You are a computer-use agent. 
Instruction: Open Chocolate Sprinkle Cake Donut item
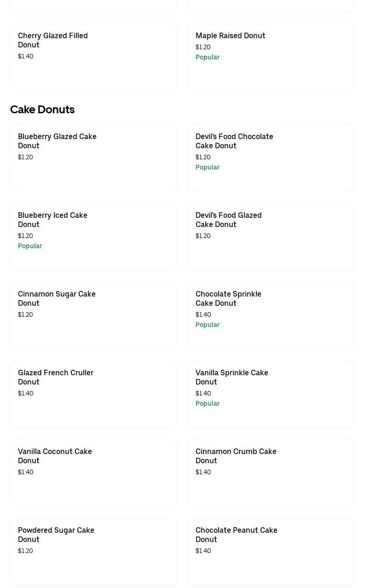click(x=228, y=298)
